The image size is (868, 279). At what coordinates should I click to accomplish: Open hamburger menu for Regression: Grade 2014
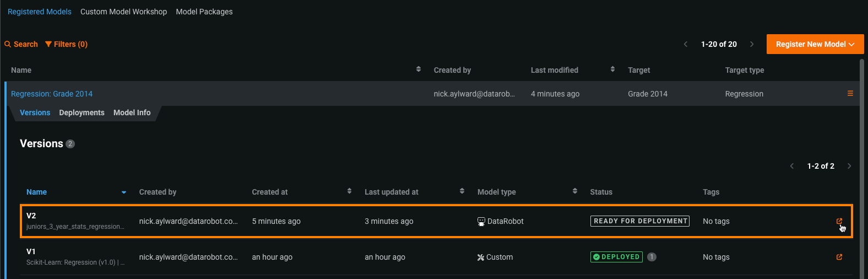click(850, 94)
